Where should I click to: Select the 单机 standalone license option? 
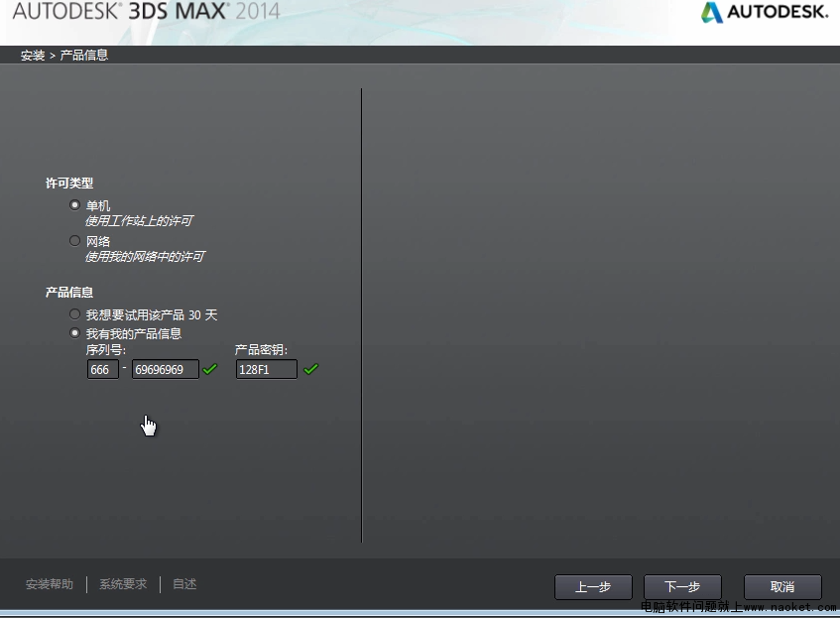75,205
